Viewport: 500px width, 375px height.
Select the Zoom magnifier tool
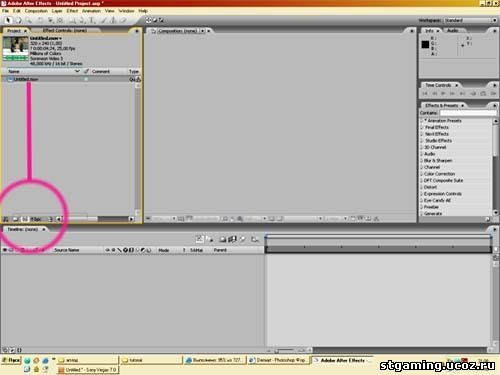[x=29, y=20]
